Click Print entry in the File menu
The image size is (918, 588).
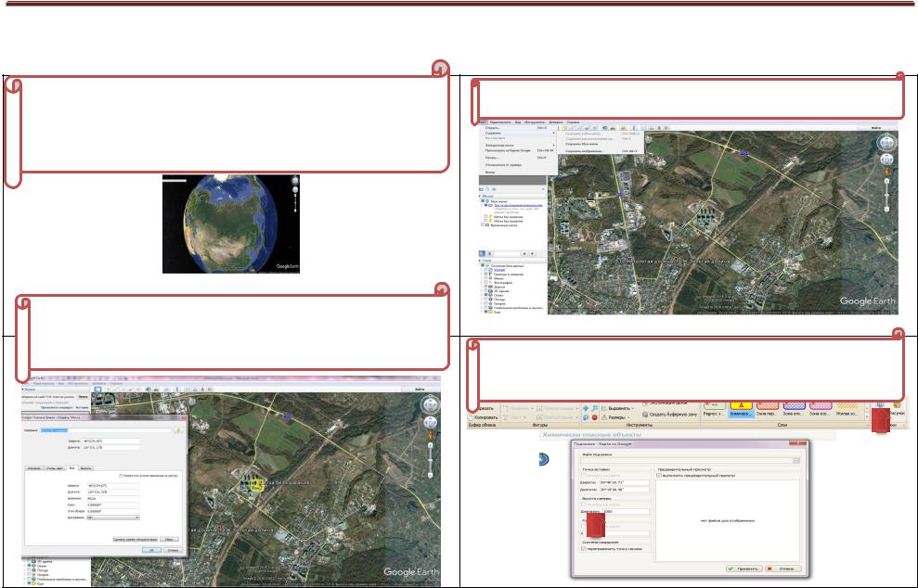[518, 158]
